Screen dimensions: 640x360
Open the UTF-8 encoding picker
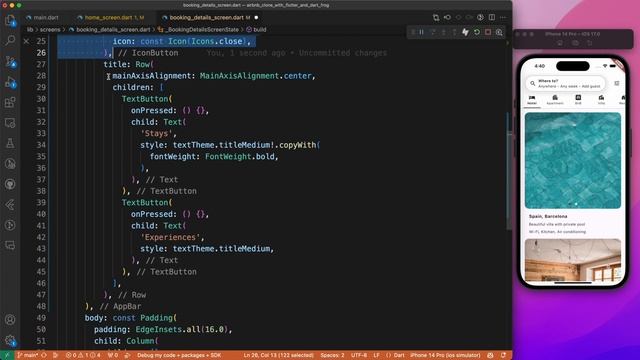pos(359,355)
